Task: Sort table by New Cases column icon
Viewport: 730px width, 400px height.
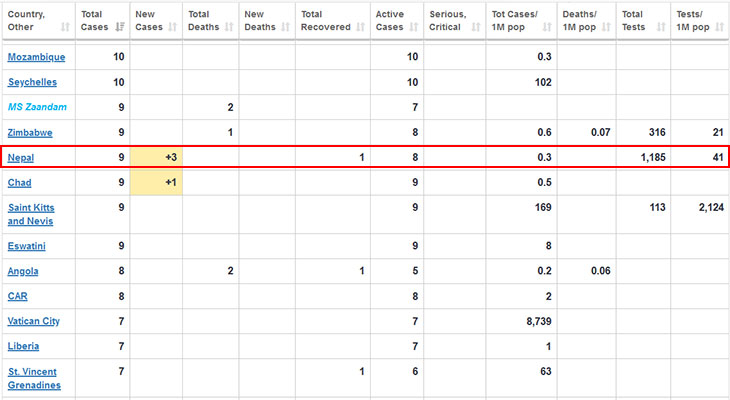Action: pyautogui.click(x=174, y=28)
